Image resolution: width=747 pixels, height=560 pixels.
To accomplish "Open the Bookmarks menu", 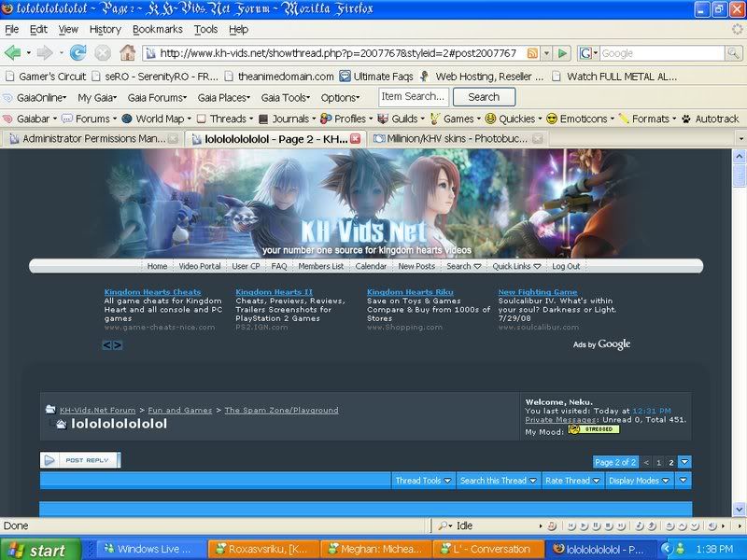I will pos(157,29).
